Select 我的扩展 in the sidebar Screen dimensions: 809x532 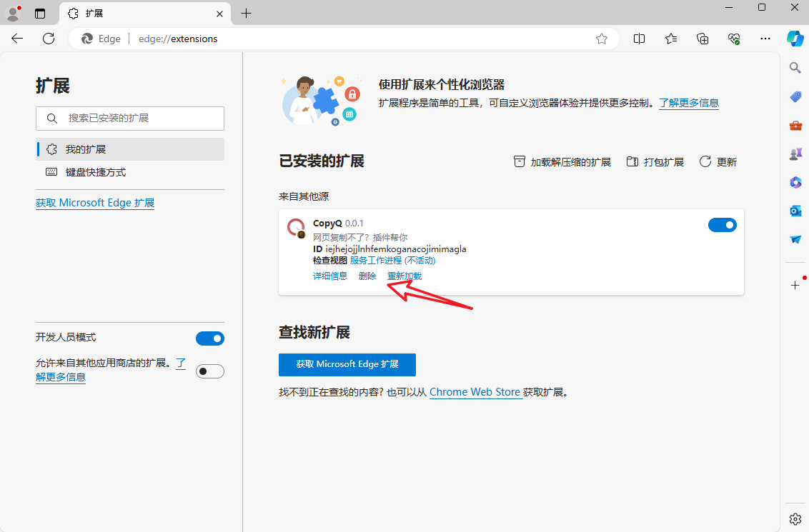(130, 149)
